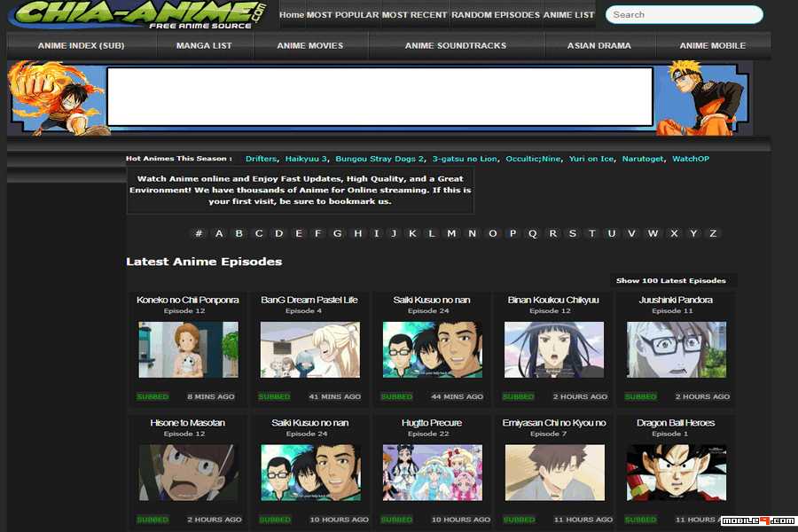Select letter Z in the alphabet index
Image resolution: width=798 pixels, height=532 pixels.
coord(713,233)
